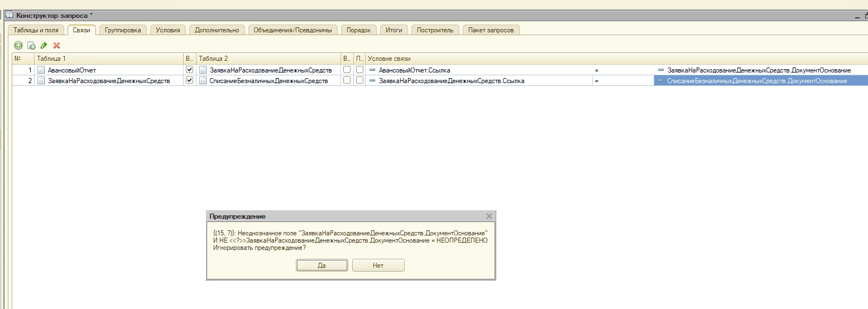The width and height of the screenshot is (868, 309).
Task: Click the green Add link icon
Action: [x=18, y=45]
